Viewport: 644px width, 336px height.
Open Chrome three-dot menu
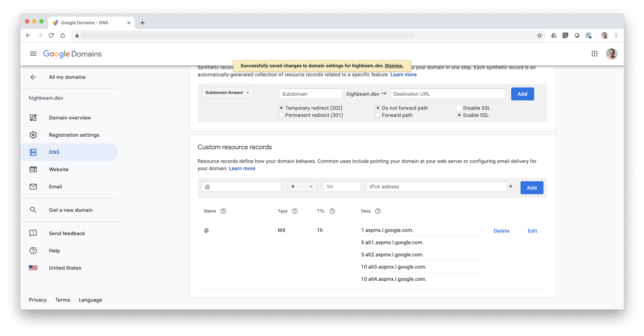[x=616, y=35]
